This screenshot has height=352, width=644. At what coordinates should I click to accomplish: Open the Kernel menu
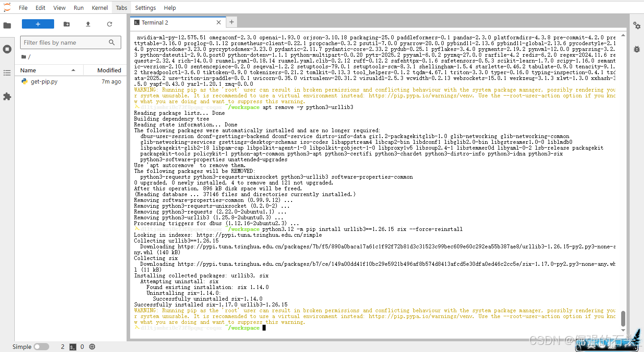pos(100,8)
